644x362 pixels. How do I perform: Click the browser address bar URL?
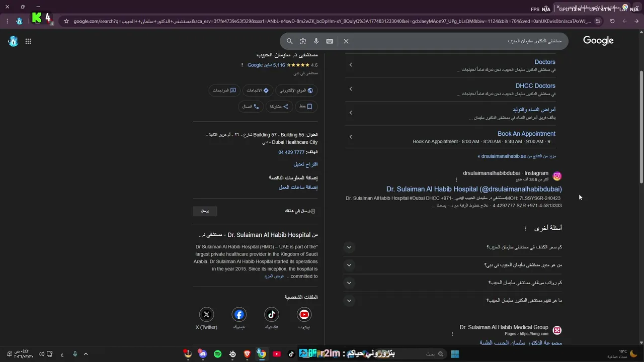[x=332, y=21]
